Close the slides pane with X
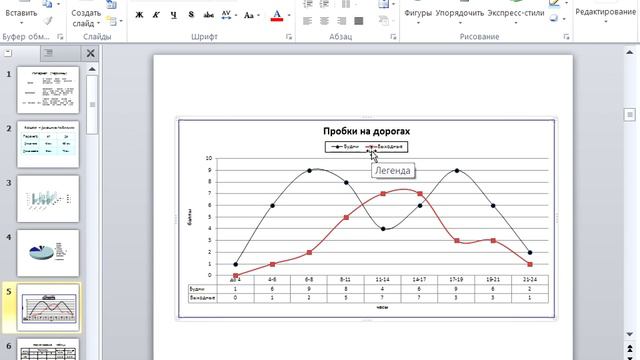Screen dimensions: 640x360 (x=90, y=53)
